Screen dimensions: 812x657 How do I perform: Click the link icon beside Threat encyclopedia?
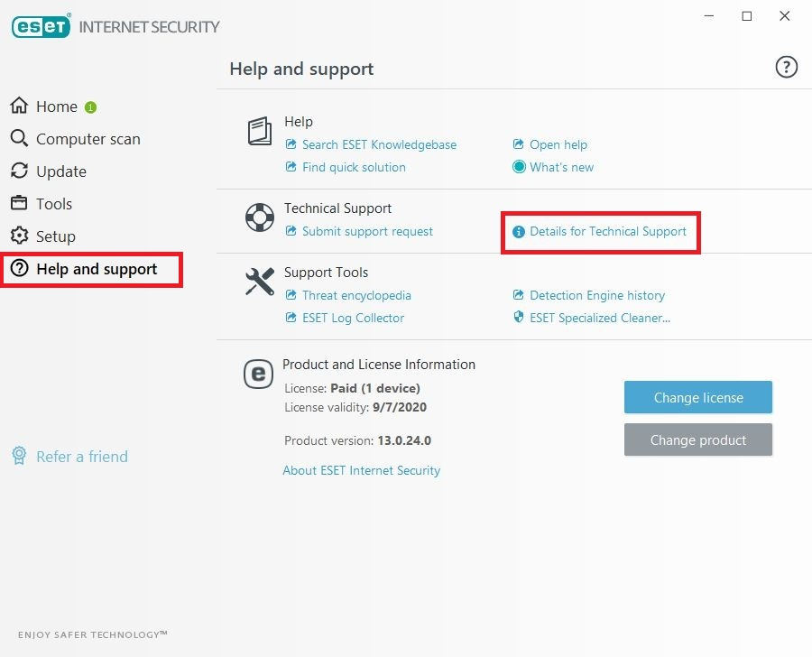(291, 294)
